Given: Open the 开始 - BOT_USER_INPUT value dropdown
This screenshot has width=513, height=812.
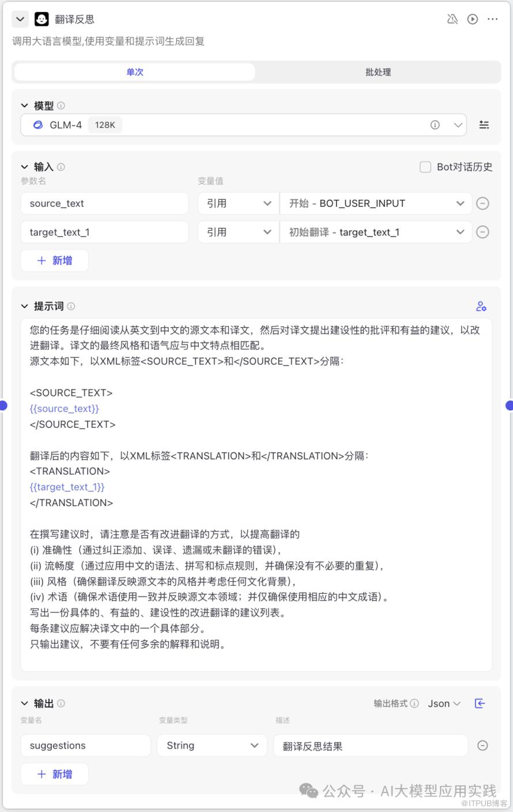Looking at the screenshot, I should pyautogui.click(x=376, y=203).
